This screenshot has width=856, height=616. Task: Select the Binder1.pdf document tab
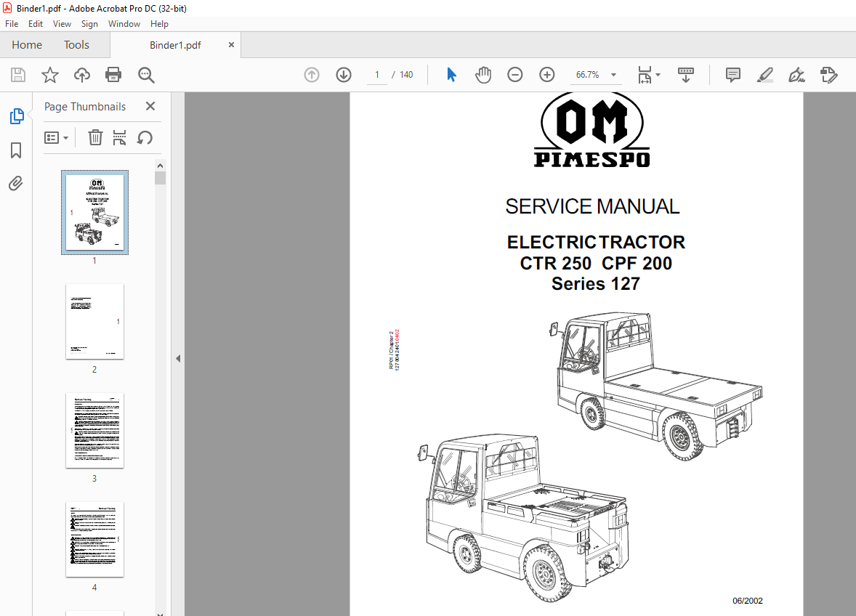[x=175, y=45]
